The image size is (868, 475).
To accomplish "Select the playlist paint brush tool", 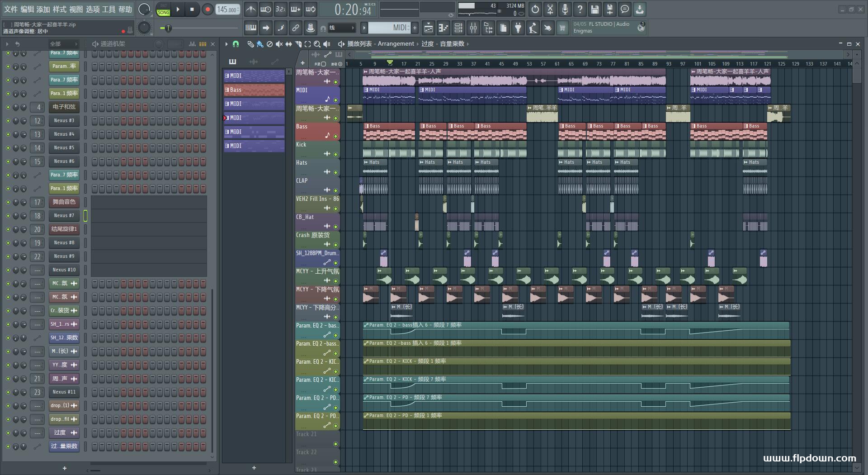I will point(260,44).
